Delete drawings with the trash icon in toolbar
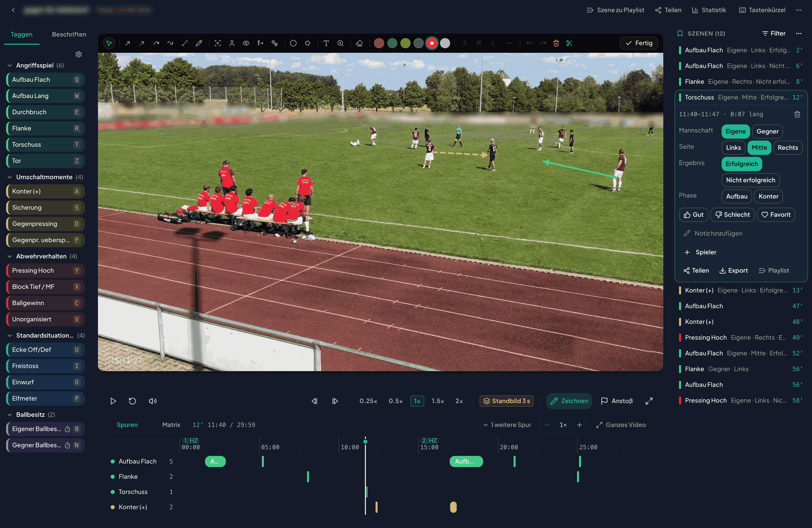The image size is (812, 528). [556, 43]
